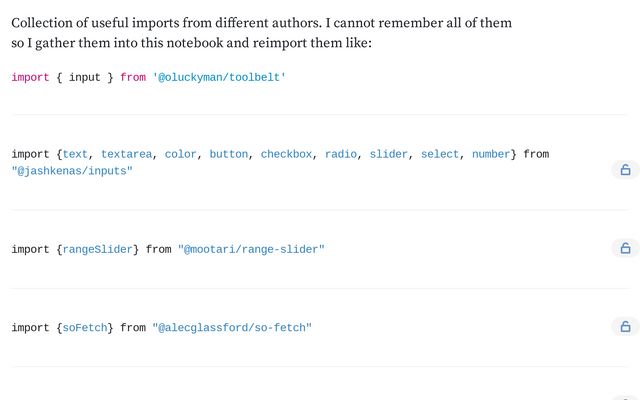Open the "@jashkenas/inputs" notebook link
Image resolution: width=640 pixels, height=400 pixels.
72,171
